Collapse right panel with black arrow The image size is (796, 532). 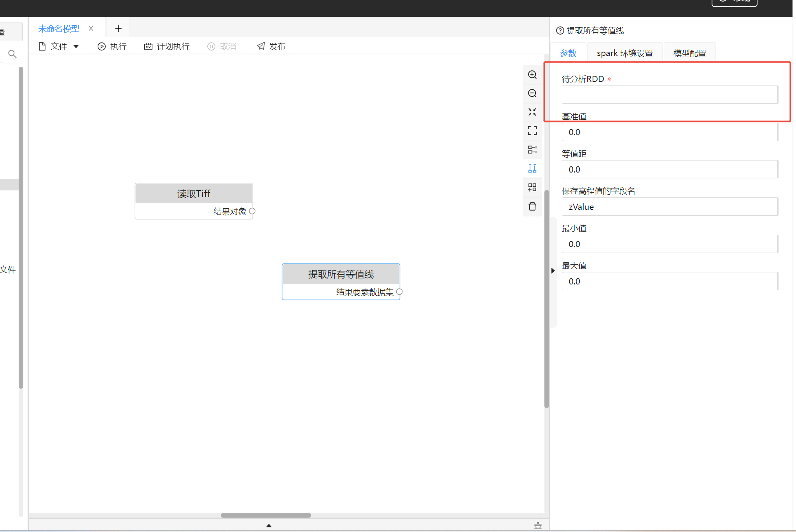[x=553, y=270]
